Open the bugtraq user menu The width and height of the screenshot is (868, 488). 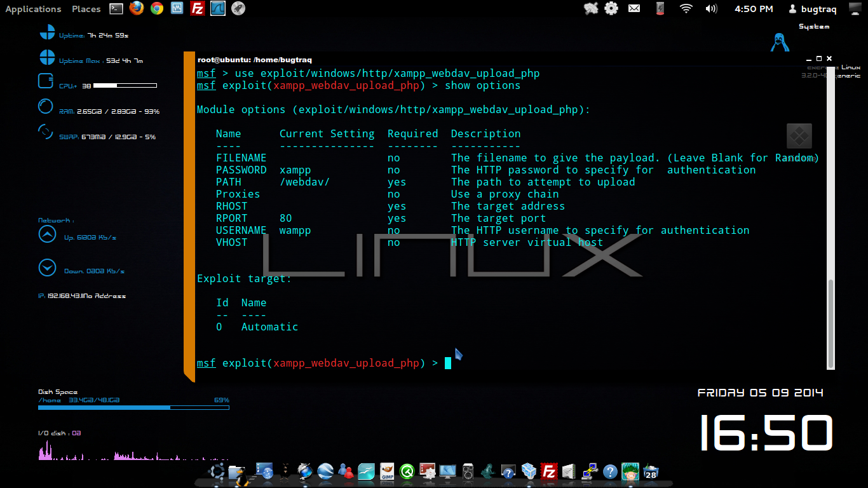813,9
